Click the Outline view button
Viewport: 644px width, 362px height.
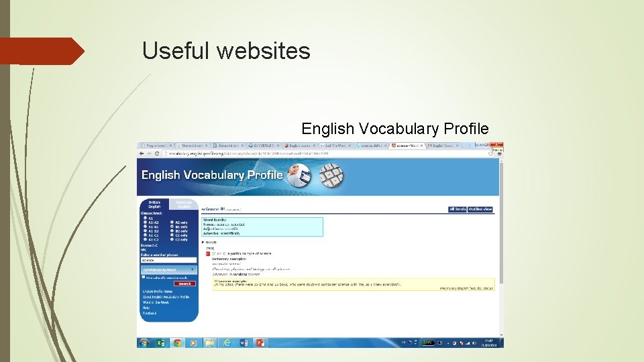point(480,209)
